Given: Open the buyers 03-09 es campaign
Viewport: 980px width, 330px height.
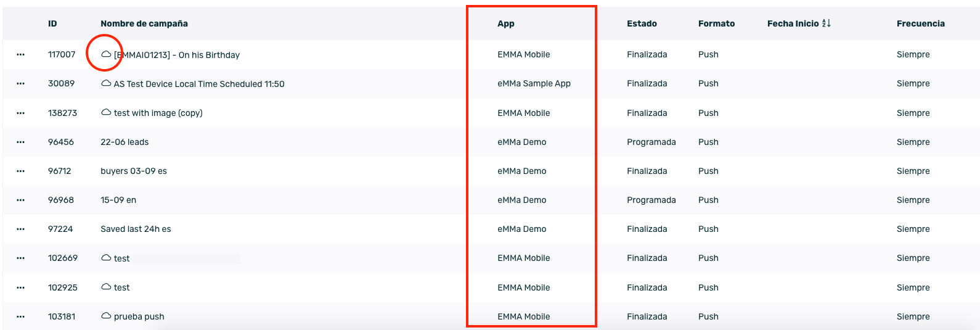Looking at the screenshot, I should pos(134,171).
